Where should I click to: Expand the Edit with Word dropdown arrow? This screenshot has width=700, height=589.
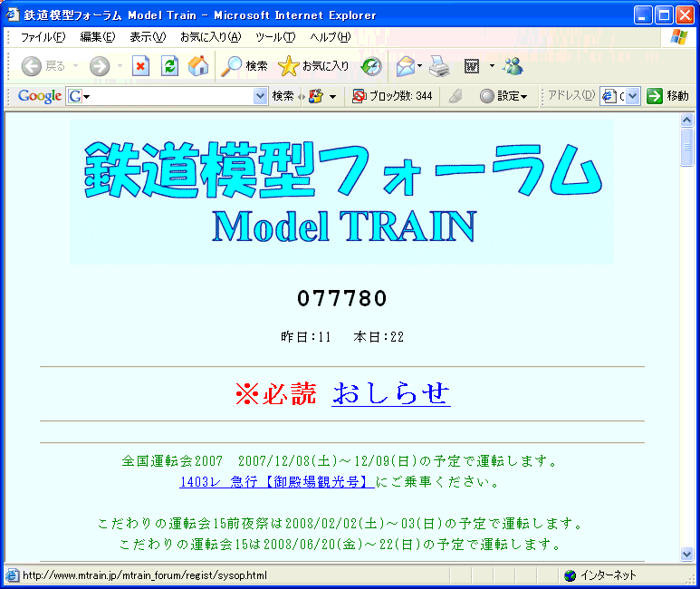click(492, 66)
